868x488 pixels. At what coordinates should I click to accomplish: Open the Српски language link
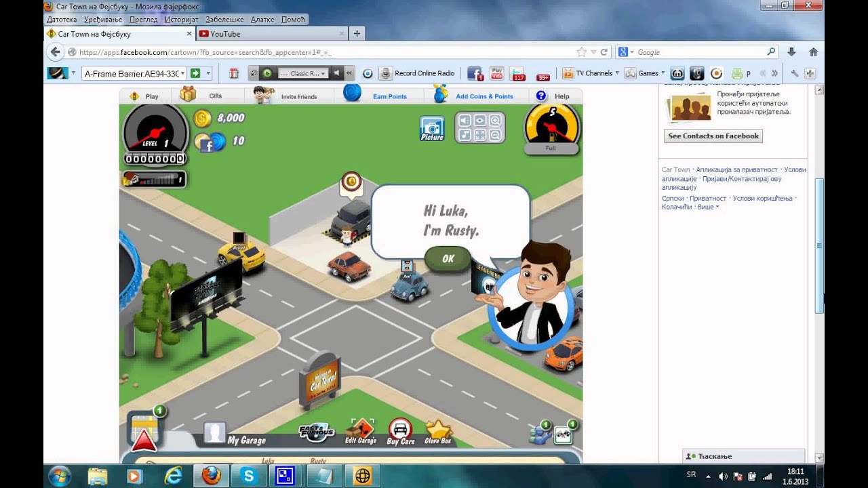(673, 199)
